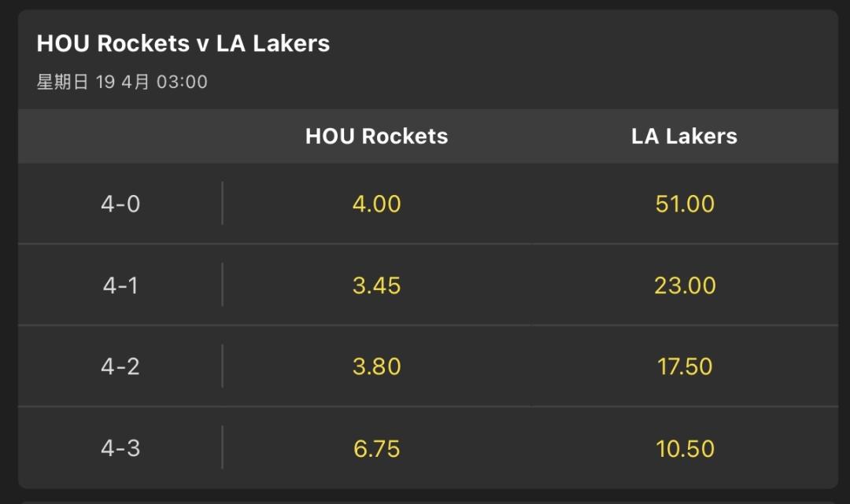Choose Rockets 4-1 odds of 3.45
Viewport: 850px width, 504px height.
pos(376,285)
